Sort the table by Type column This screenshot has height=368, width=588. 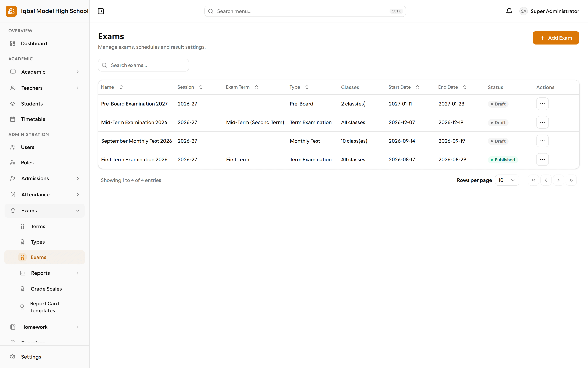coord(299,87)
